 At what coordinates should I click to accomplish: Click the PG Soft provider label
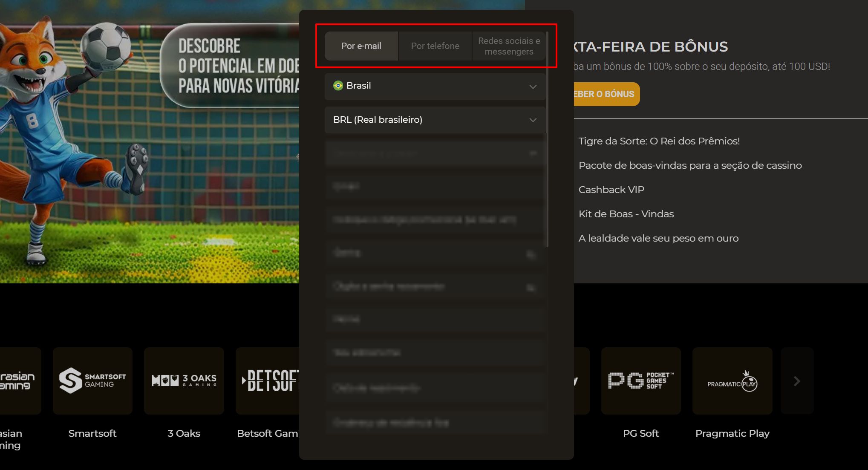[x=641, y=433]
